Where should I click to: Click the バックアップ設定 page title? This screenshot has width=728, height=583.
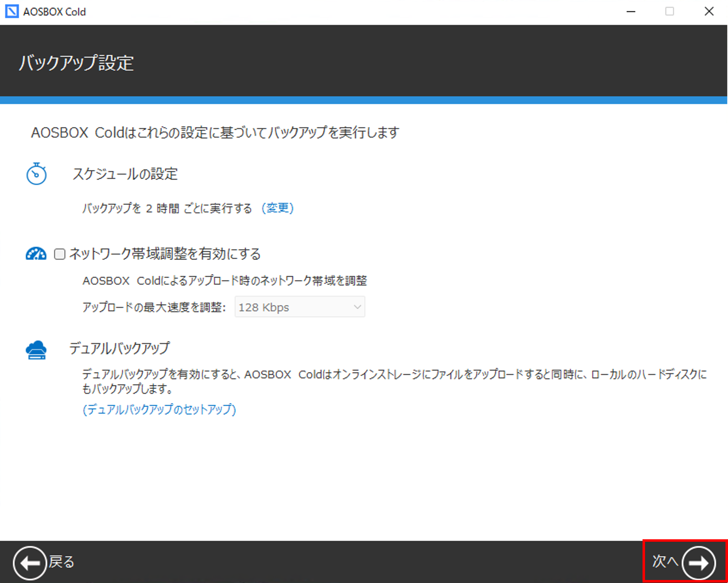coord(76,63)
